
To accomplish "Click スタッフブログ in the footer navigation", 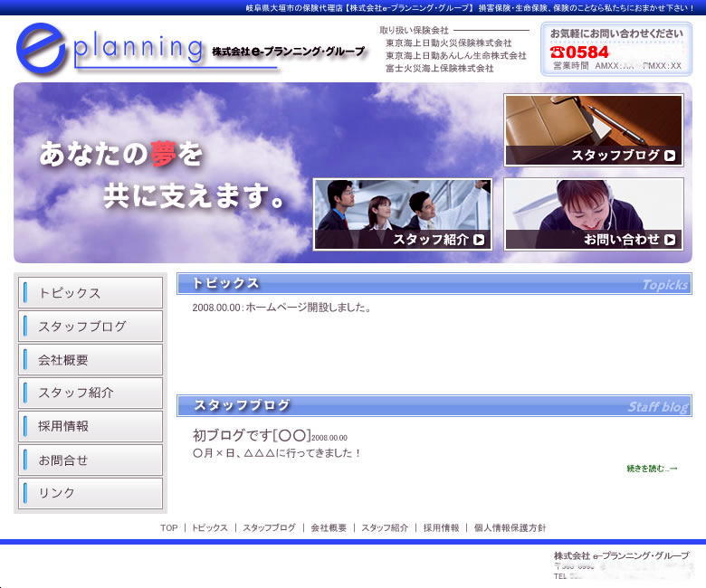I will click(269, 527).
